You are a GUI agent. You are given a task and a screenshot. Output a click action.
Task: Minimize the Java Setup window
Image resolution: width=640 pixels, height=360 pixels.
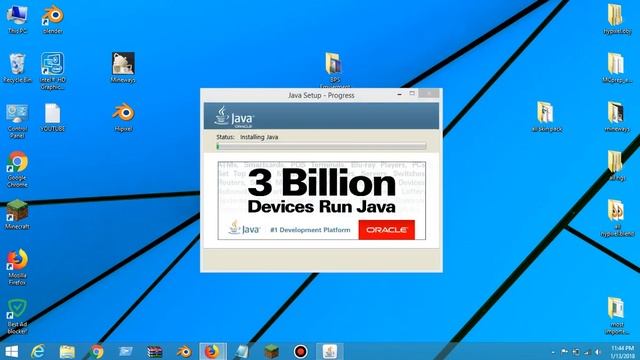[x=399, y=94]
